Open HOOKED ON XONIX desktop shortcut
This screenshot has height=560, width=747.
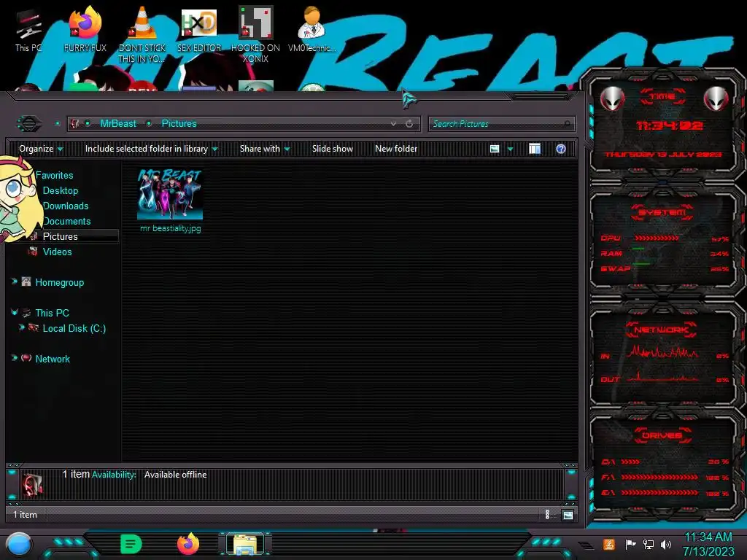coord(255,34)
